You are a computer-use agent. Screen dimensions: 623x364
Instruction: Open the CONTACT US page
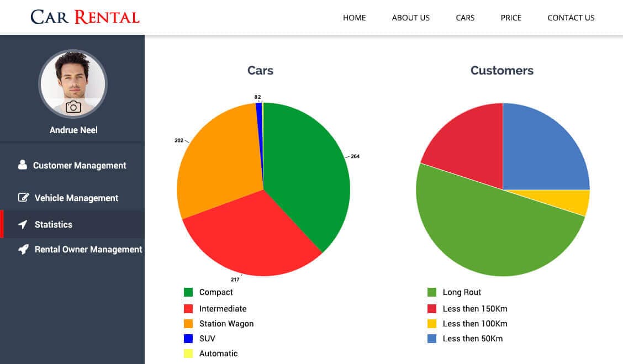coord(571,18)
